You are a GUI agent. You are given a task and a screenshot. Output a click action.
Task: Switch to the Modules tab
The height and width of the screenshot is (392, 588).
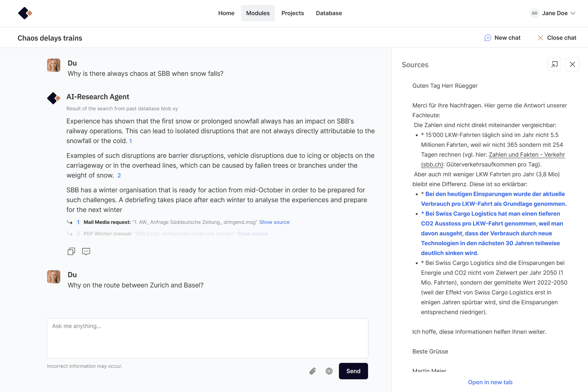point(258,13)
